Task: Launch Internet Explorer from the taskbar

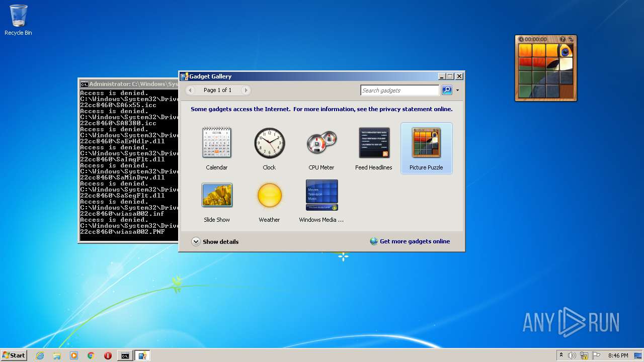Action: click(40, 355)
